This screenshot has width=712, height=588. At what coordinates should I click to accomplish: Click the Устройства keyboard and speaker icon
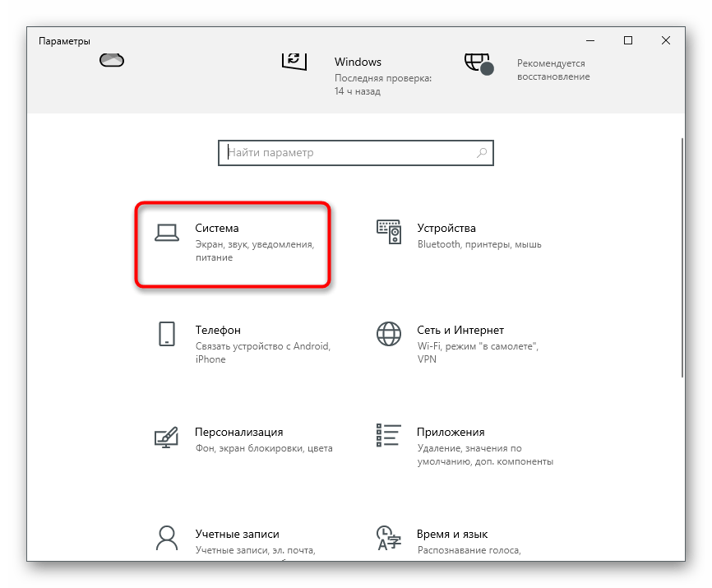pos(388,233)
